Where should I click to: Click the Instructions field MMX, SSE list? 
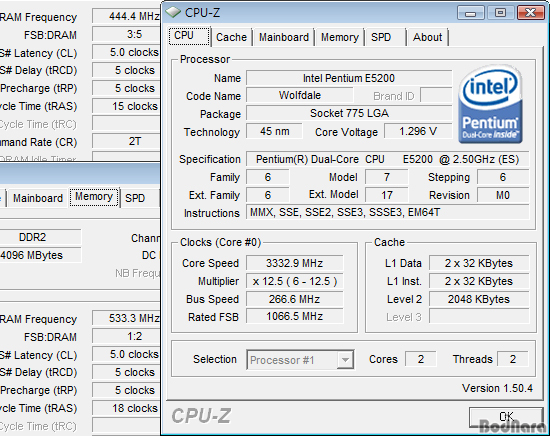tap(387, 212)
